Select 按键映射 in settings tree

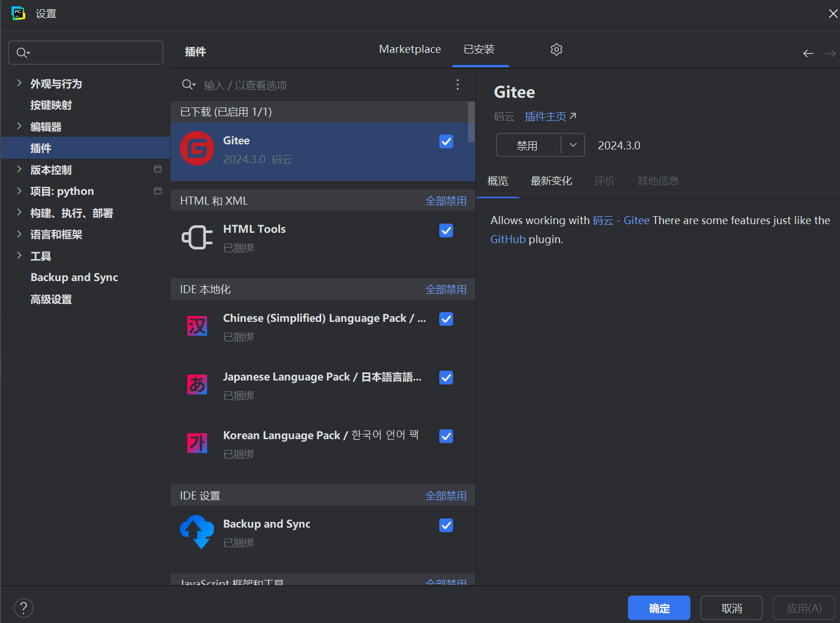(x=86, y=105)
